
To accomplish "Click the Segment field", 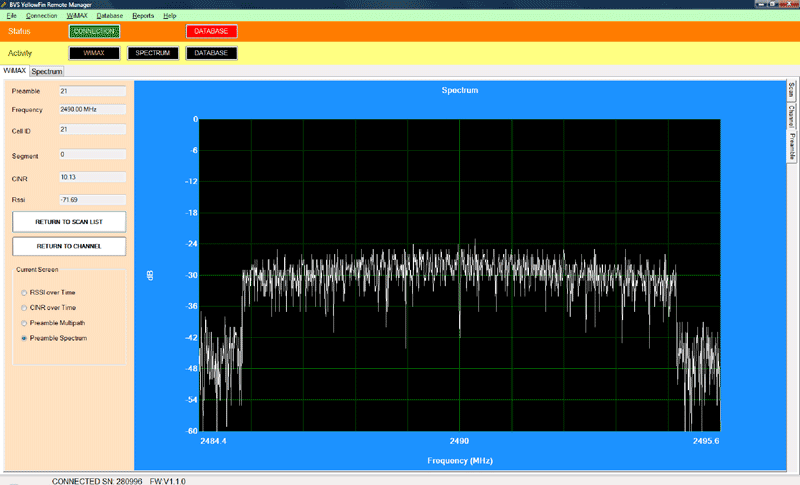I will coord(92,154).
